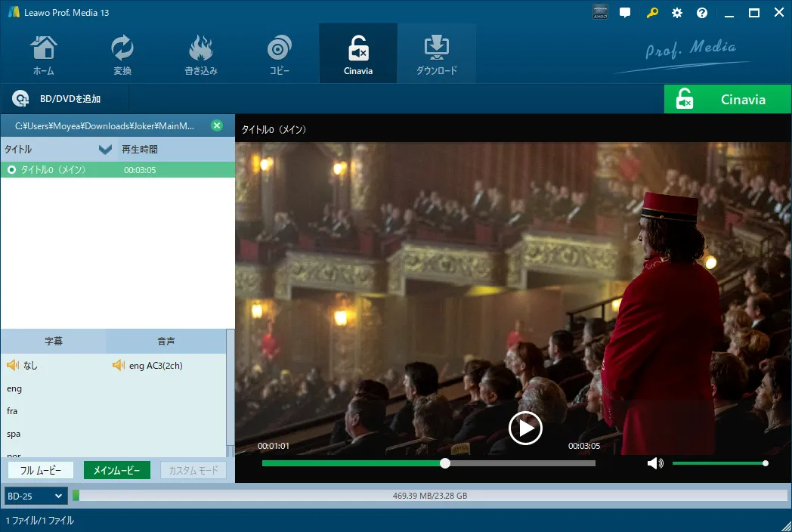Switch to the 音声 audio column header
This screenshot has height=532, width=792.
166,341
